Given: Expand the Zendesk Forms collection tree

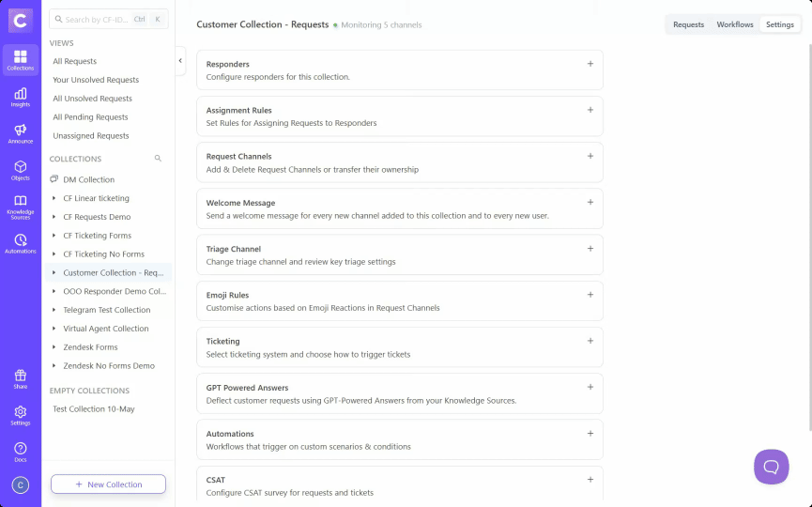Looking at the screenshot, I should click(x=54, y=347).
